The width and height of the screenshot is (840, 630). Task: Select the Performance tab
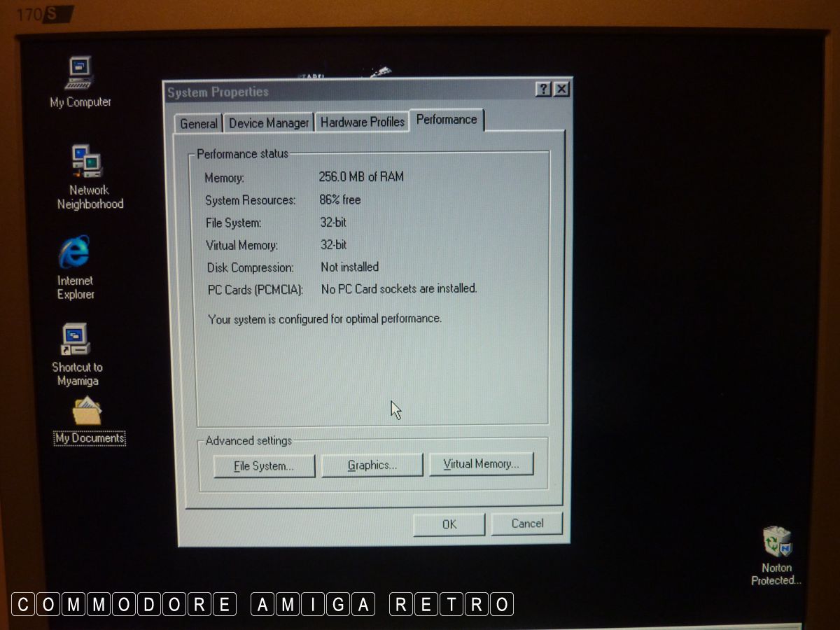point(447,120)
